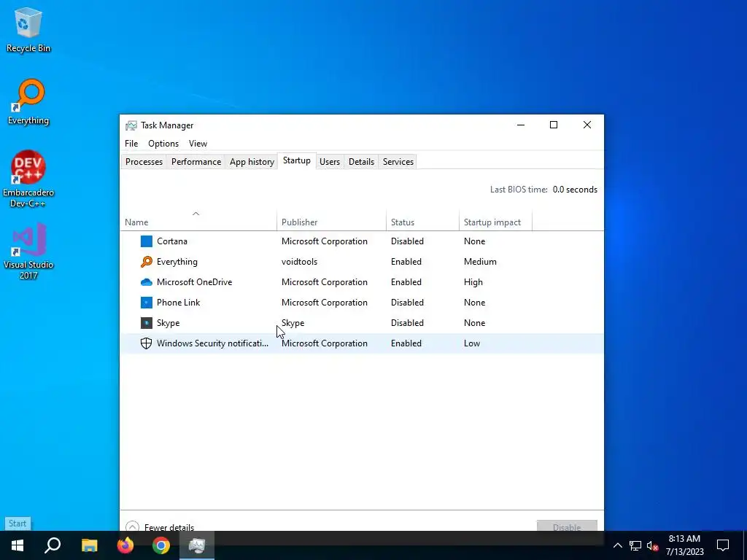The image size is (747, 560).
Task: Click the Task Manager taskbar icon
Action: click(197, 545)
